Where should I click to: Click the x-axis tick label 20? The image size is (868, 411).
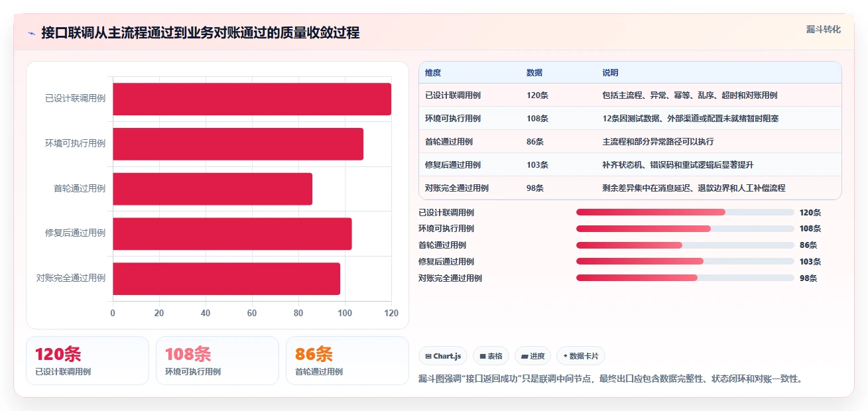(159, 313)
